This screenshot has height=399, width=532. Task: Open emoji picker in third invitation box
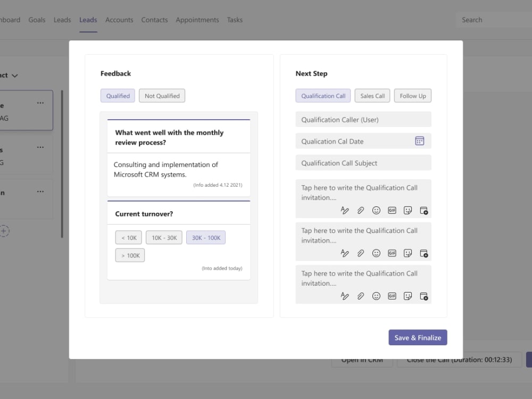pos(376,296)
